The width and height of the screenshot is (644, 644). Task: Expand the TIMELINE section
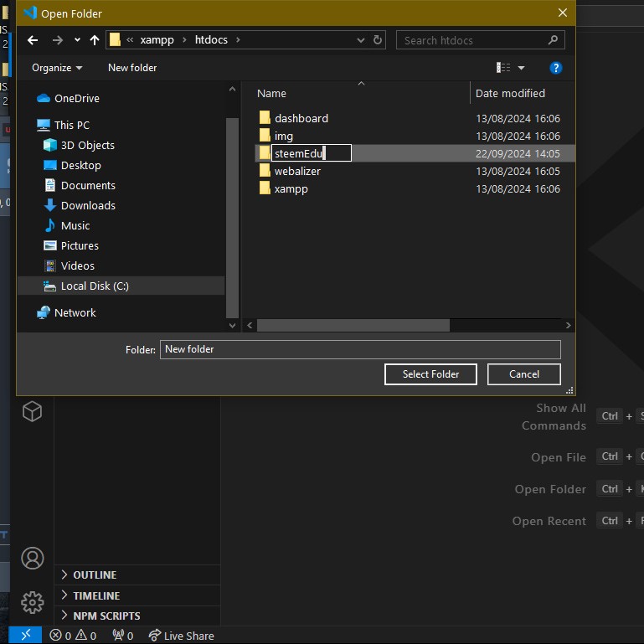[137, 595]
